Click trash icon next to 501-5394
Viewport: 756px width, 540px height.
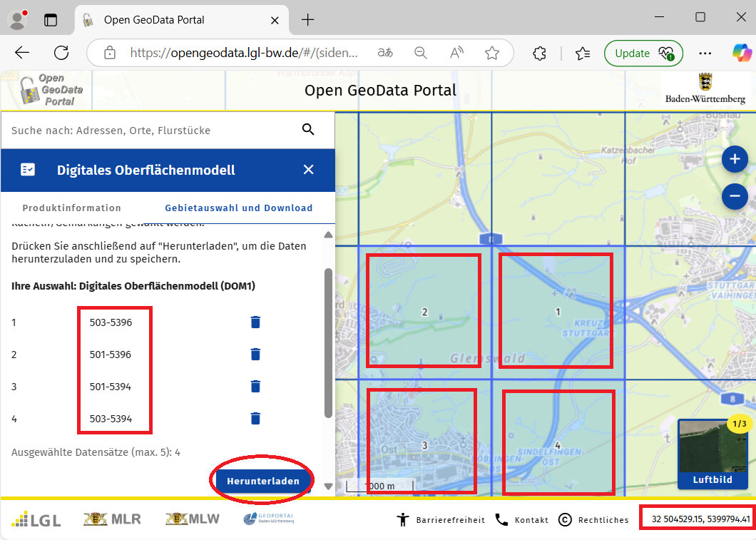point(255,387)
